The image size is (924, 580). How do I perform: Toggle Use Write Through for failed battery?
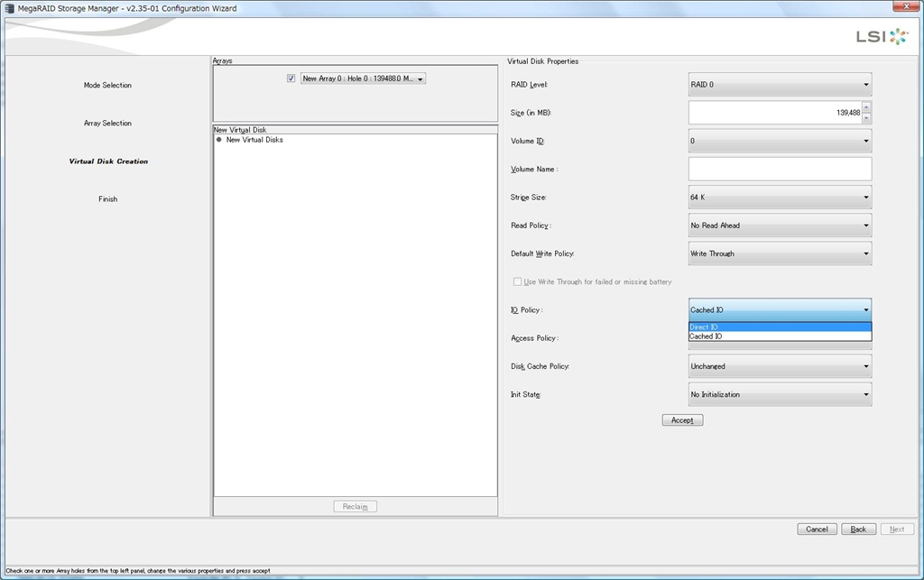pos(517,282)
